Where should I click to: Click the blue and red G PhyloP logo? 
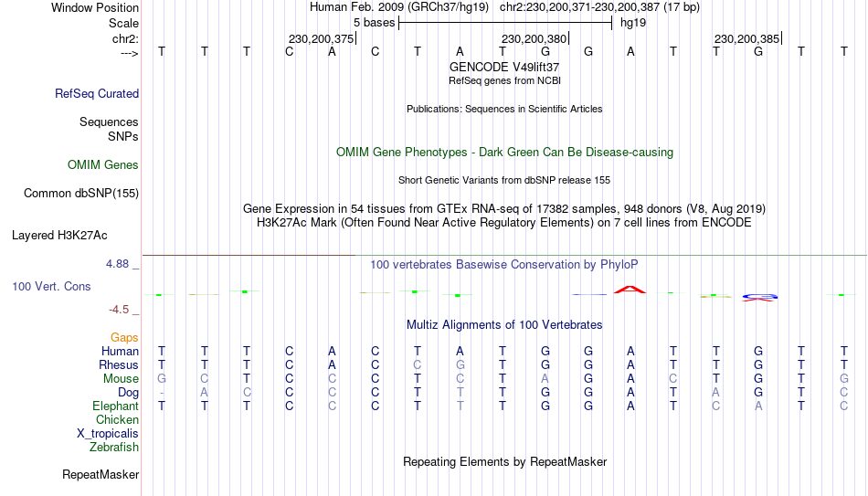(x=759, y=297)
